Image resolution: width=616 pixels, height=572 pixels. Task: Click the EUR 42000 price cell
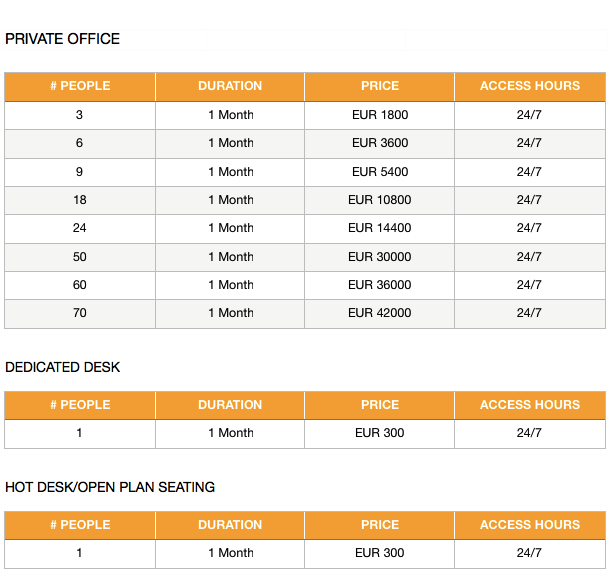pyautogui.click(x=380, y=313)
